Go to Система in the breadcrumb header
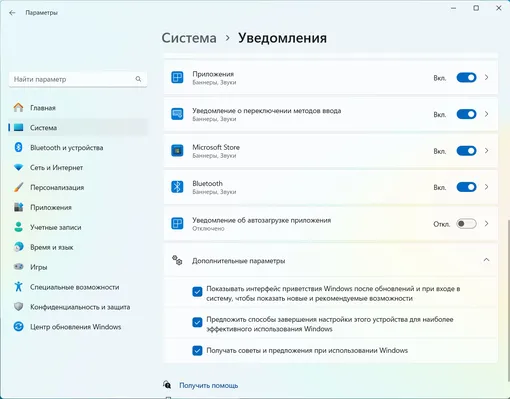Image resolution: width=510 pixels, height=399 pixels. pyautogui.click(x=189, y=38)
